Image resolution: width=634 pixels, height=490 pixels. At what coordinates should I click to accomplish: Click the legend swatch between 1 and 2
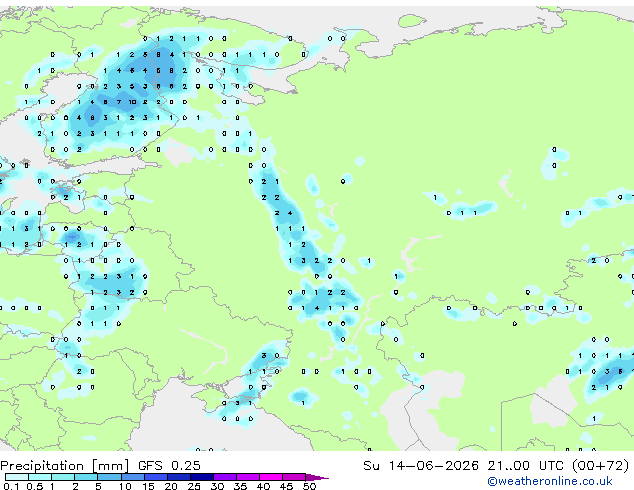pos(63,477)
